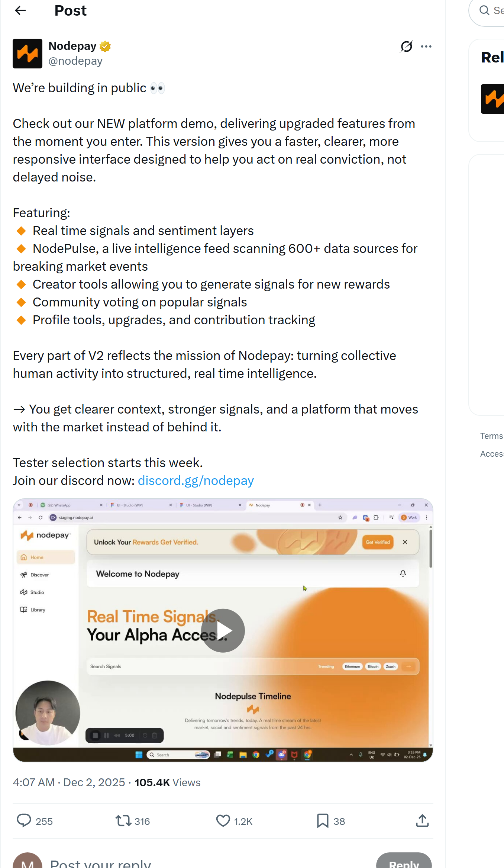The image size is (504, 868).
Task: Open the discord.gg/nodepay link
Action: (x=196, y=480)
